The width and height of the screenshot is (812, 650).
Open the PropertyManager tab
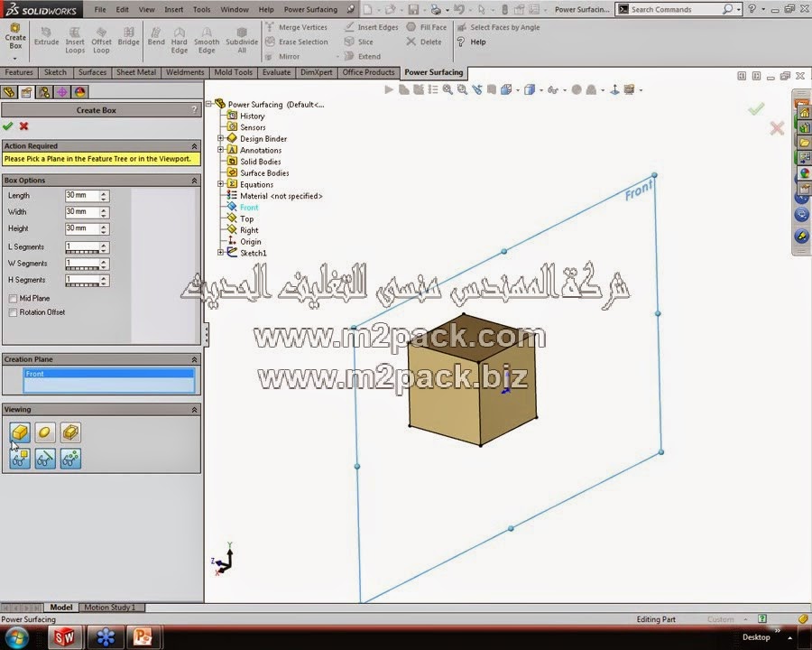(26, 92)
